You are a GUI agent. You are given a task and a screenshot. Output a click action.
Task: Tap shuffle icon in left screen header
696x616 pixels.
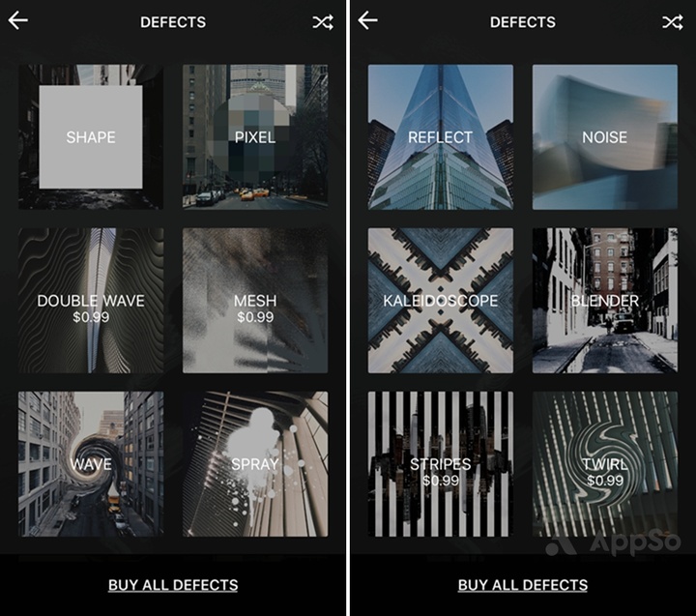(x=323, y=22)
